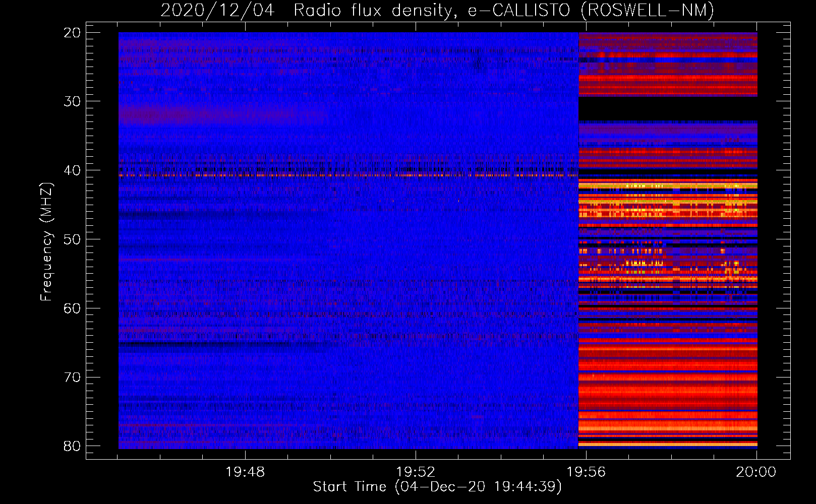Viewport: 816px width, 504px height.
Task: Select the frequency tick label '80'
Action: 72,446
